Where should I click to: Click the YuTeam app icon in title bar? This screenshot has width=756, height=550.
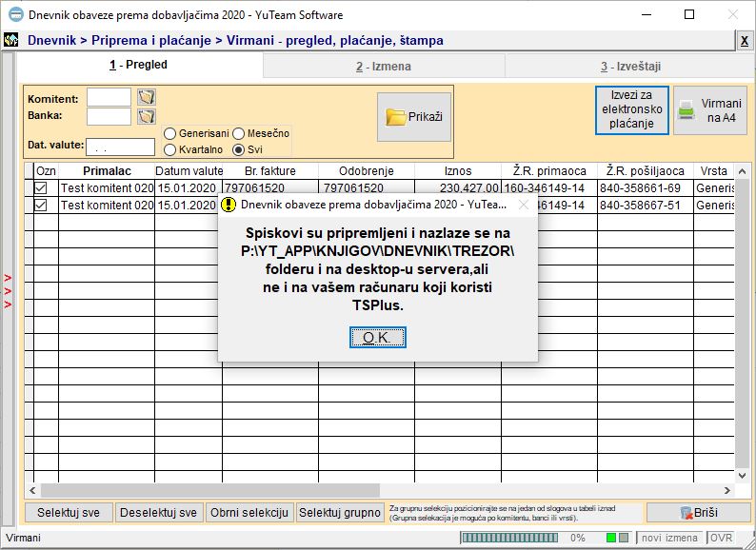click(x=16, y=14)
